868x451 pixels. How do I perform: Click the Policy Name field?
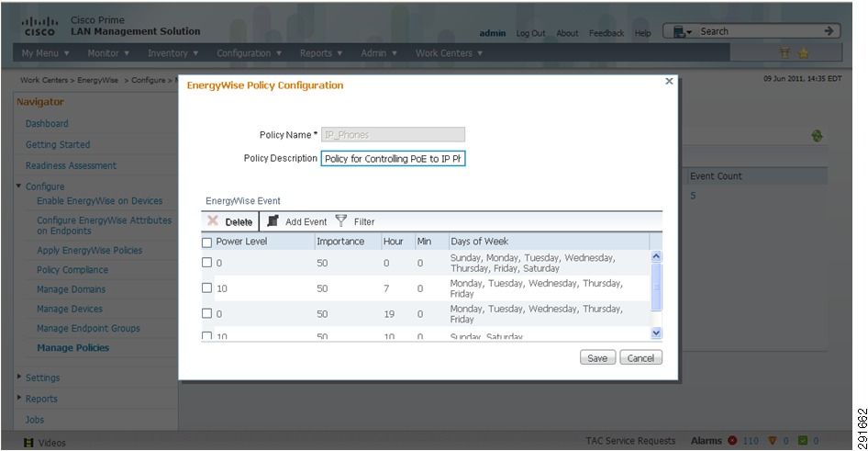(x=393, y=135)
